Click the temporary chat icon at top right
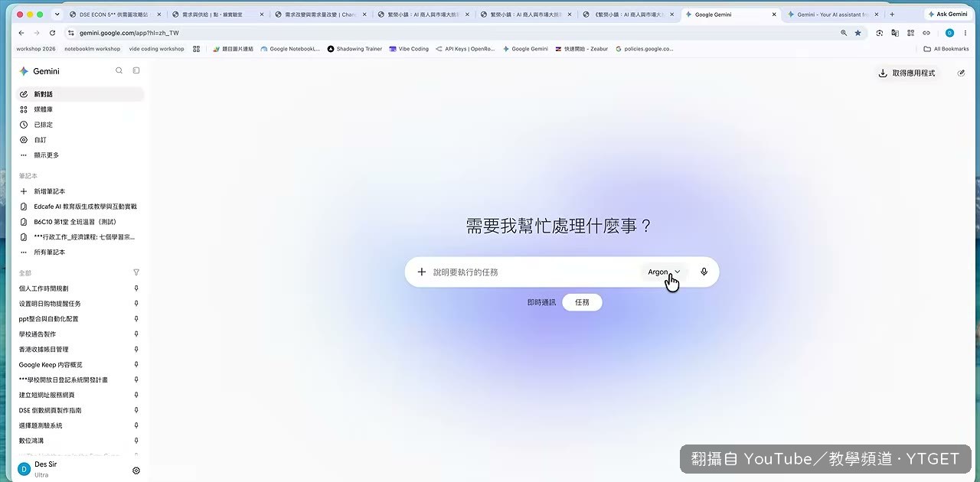The width and height of the screenshot is (980, 482). (962, 73)
